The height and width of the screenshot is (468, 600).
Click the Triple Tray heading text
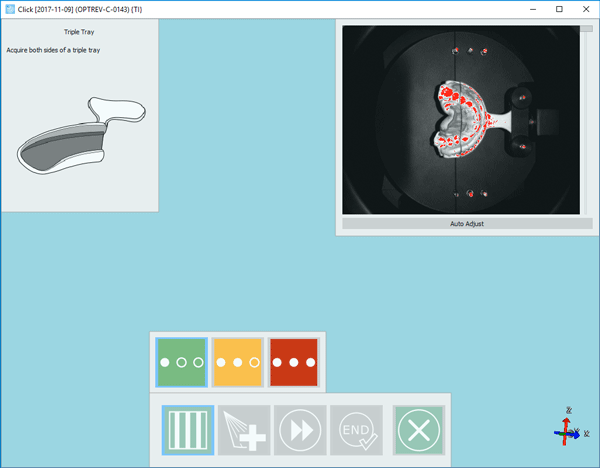click(x=79, y=32)
